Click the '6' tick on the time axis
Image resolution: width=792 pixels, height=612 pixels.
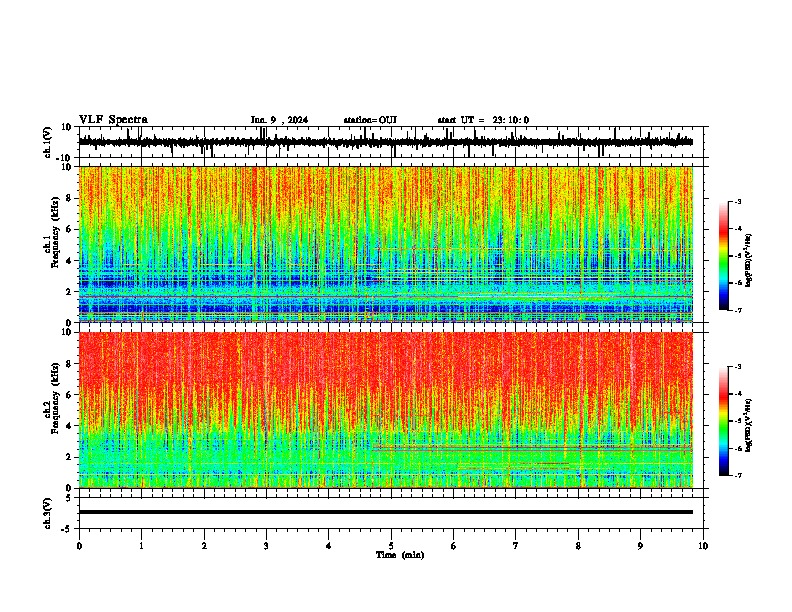[454, 546]
